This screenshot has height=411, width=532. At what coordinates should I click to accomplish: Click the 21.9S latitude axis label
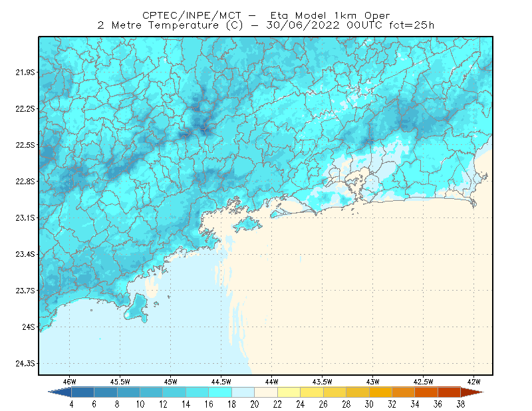click(x=25, y=72)
